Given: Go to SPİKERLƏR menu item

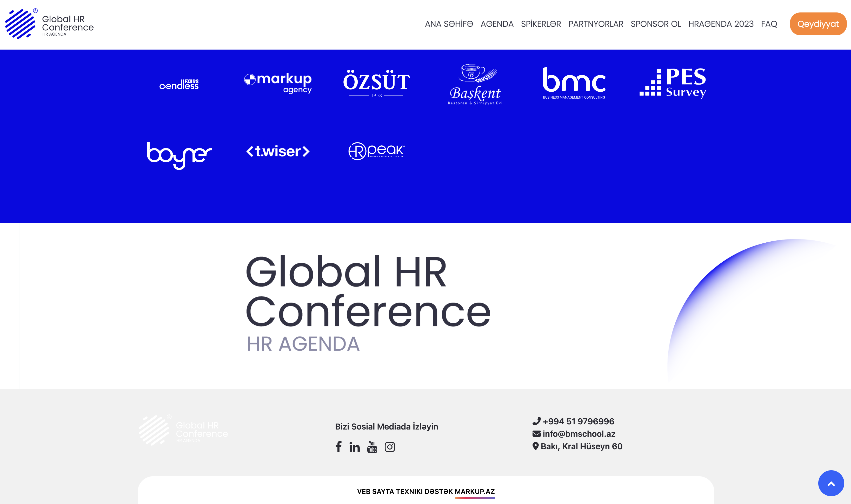Looking at the screenshot, I should tap(541, 24).
